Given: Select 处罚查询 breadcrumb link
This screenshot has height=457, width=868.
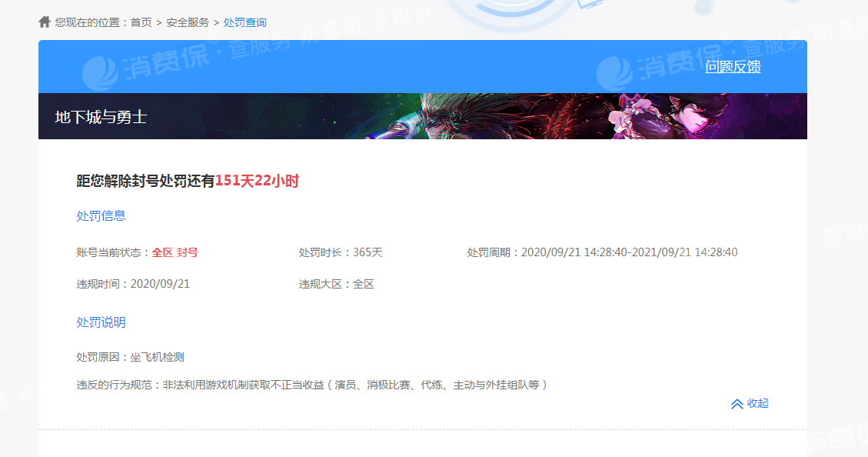Looking at the screenshot, I should pyautogui.click(x=244, y=22).
